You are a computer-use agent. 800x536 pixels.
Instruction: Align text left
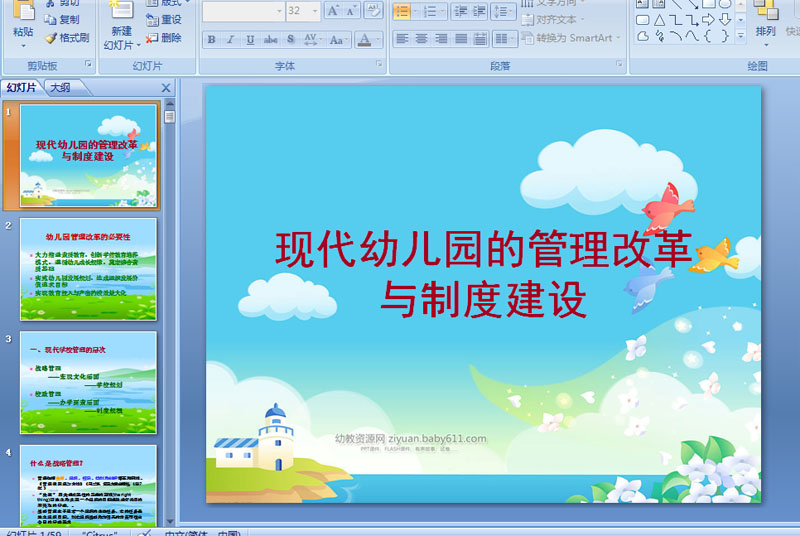click(x=402, y=39)
